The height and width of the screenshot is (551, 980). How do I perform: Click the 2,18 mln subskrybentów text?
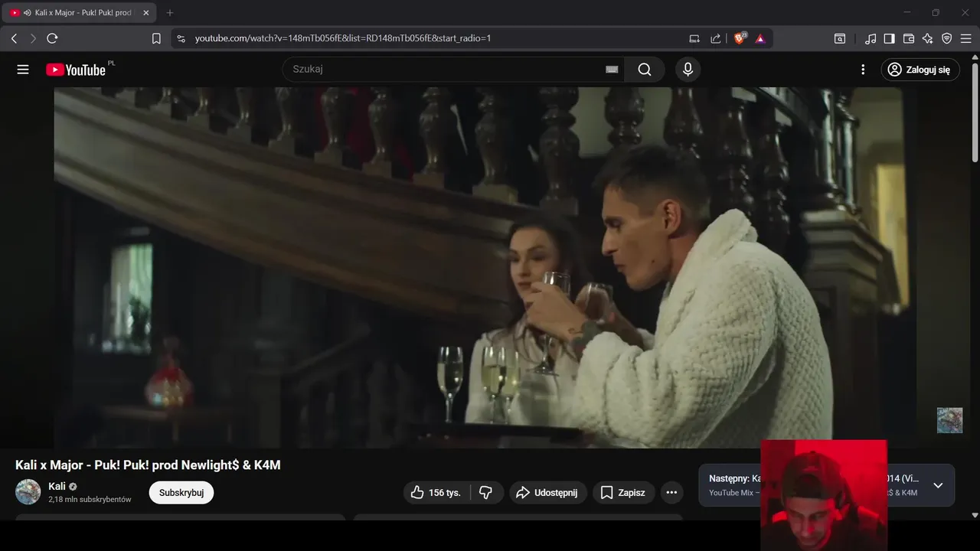pyautogui.click(x=90, y=500)
